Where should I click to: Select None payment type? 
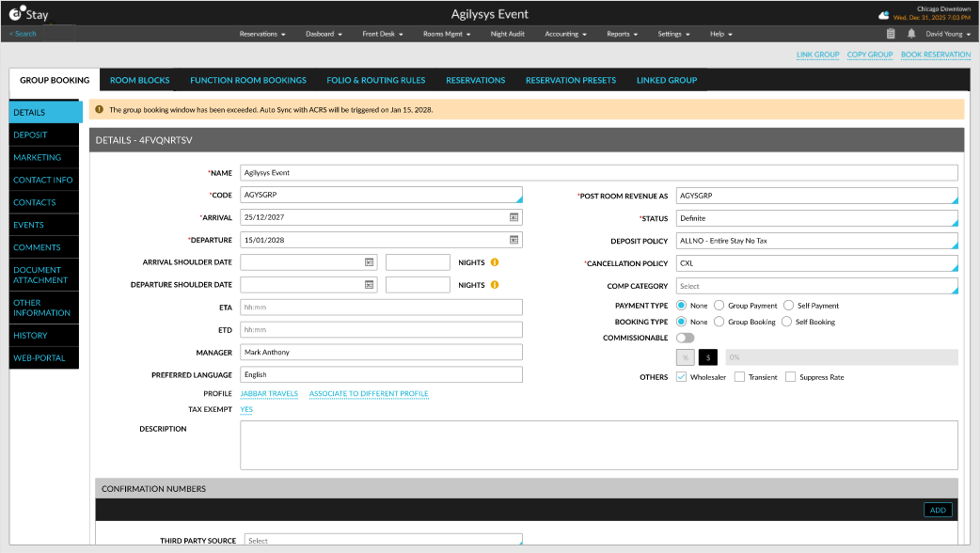(x=681, y=306)
